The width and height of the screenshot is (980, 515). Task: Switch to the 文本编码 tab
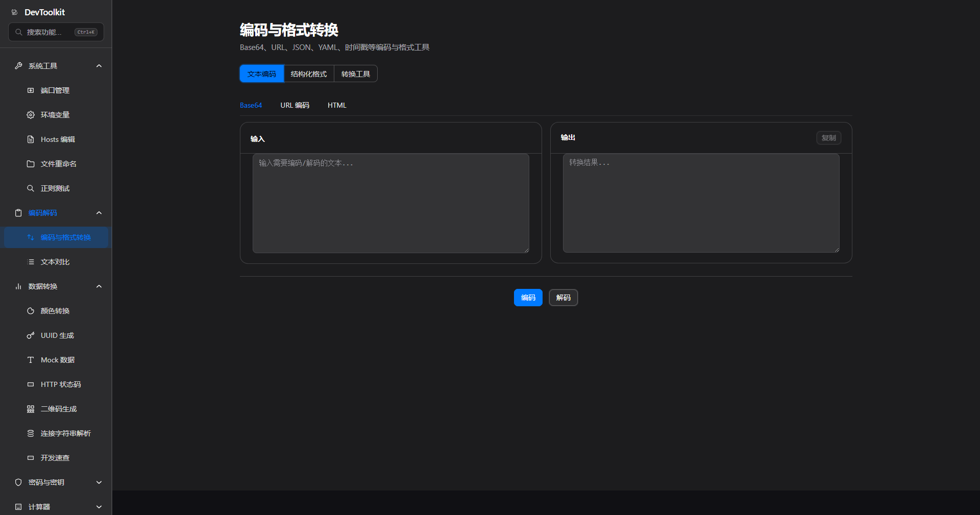coord(262,74)
